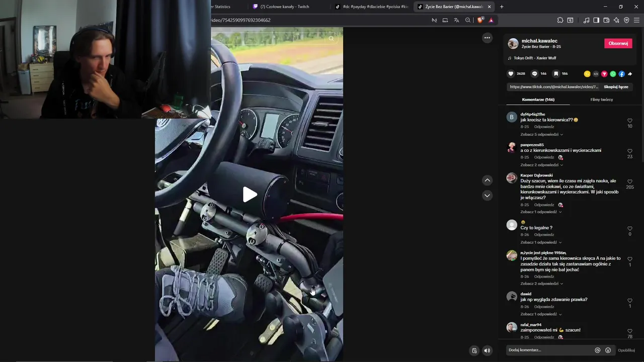Expand 2 replies under życie jest piękne comment
The width and height of the screenshot is (644, 362).
click(541, 284)
